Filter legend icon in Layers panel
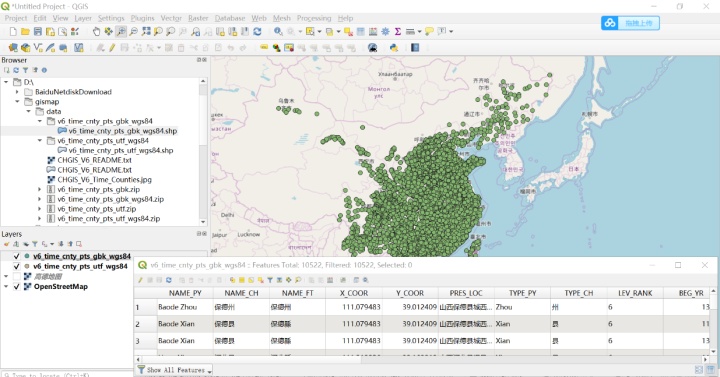 point(34,244)
